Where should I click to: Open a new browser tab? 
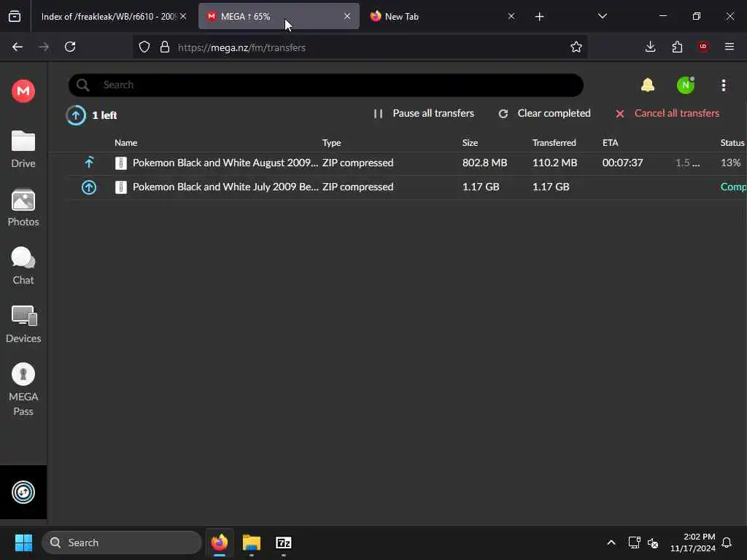(539, 17)
